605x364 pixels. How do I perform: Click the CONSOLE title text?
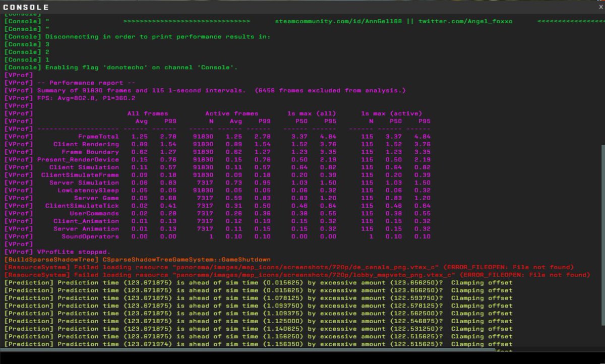click(26, 7)
